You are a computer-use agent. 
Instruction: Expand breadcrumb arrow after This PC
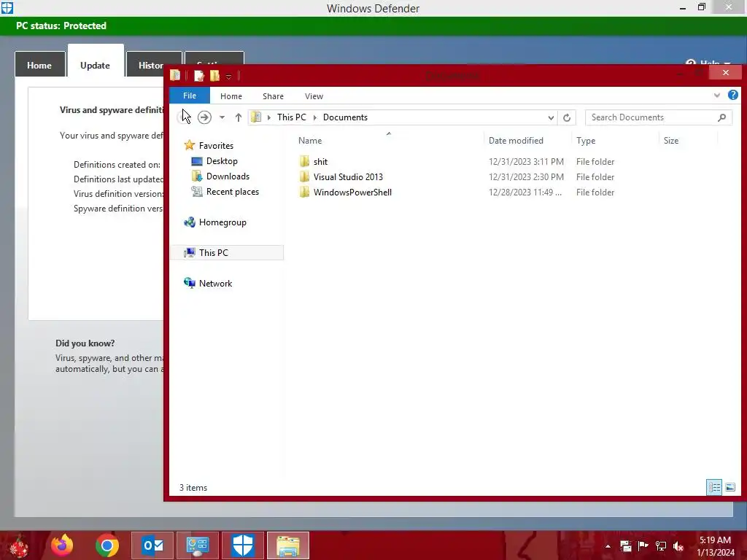(314, 117)
